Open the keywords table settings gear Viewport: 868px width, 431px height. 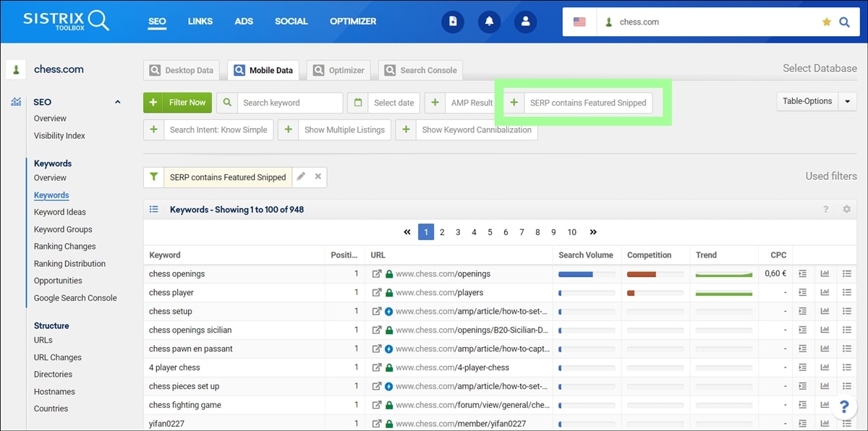click(x=846, y=210)
